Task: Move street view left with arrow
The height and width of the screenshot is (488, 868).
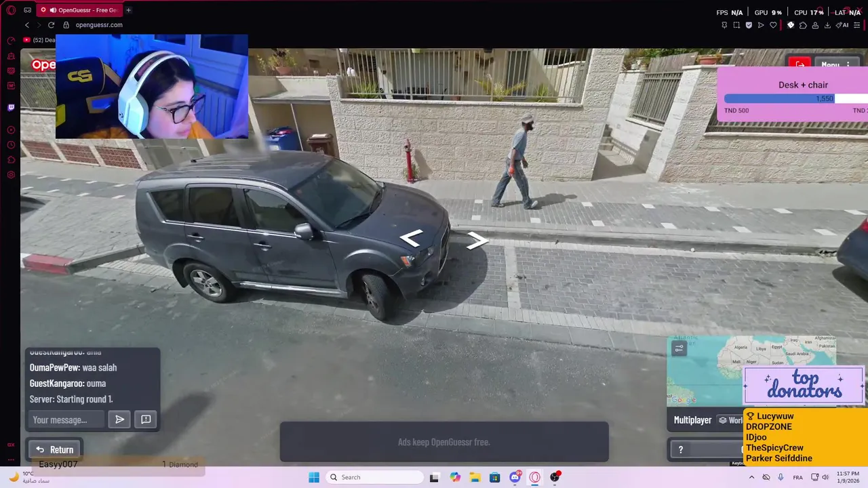Action: click(412, 238)
